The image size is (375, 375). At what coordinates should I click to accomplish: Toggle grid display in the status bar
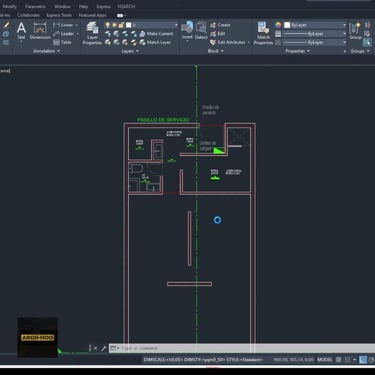coord(338,360)
